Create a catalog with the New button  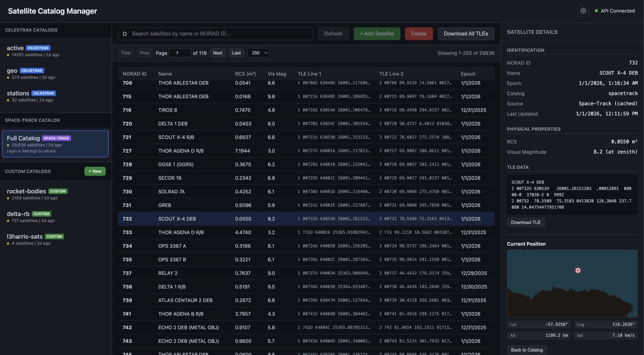pyautogui.click(x=94, y=171)
